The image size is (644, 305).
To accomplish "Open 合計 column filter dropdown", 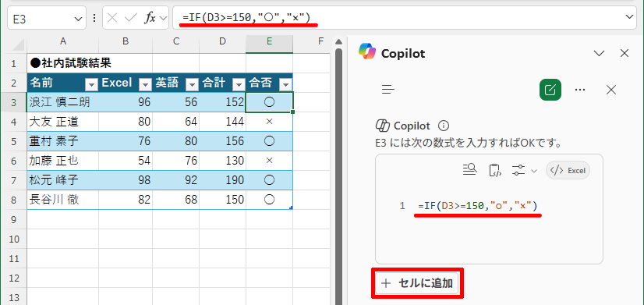I will pyautogui.click(x=239, y=84).
